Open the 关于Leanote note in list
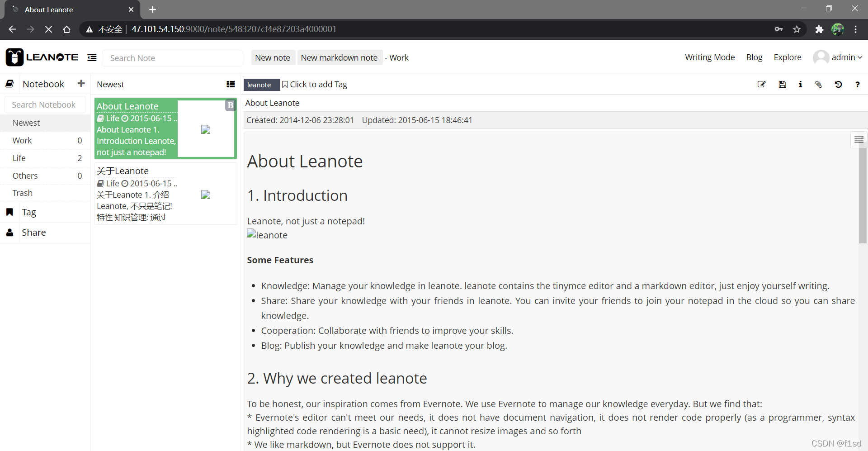Screen dimensions: 868x451 point(165,194)
